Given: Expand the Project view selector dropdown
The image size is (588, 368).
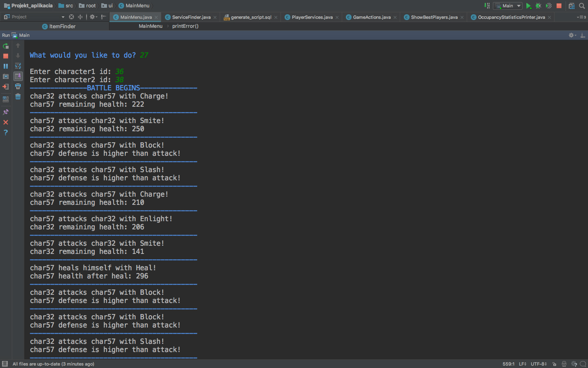Looking at the screenshot, I should (x=63, y=17).
